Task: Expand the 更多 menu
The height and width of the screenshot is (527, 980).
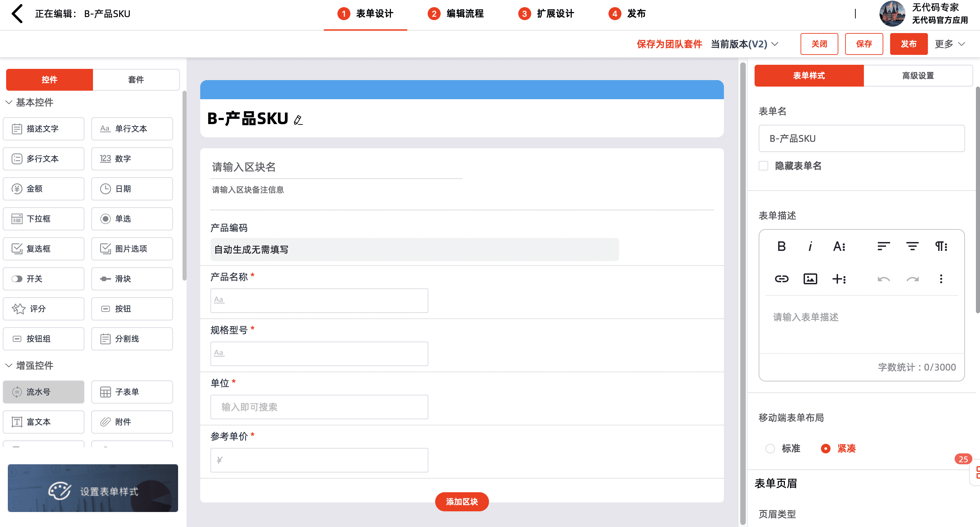Action: pos(950,44)
